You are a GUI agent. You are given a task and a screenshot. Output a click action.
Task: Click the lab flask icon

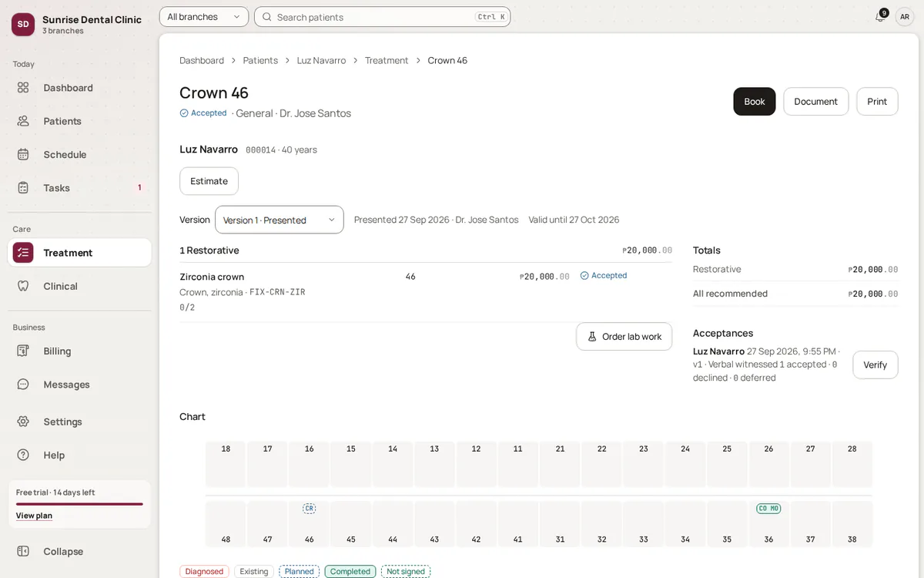point(592,337)
